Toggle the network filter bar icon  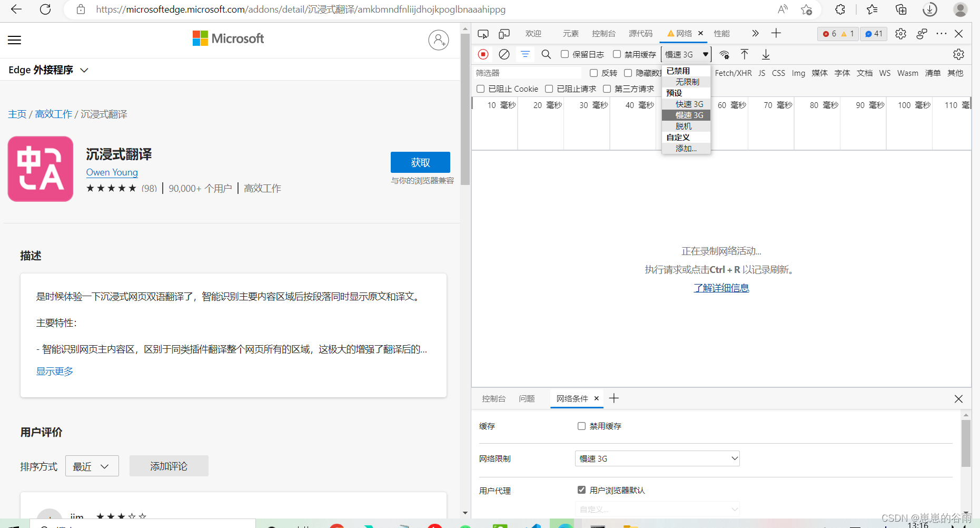525,54
